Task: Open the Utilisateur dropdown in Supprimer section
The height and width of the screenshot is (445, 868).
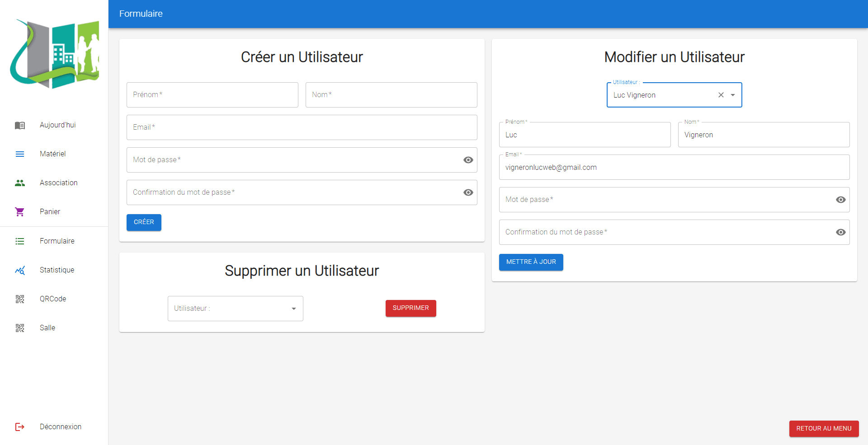Action: click(235, 309)
